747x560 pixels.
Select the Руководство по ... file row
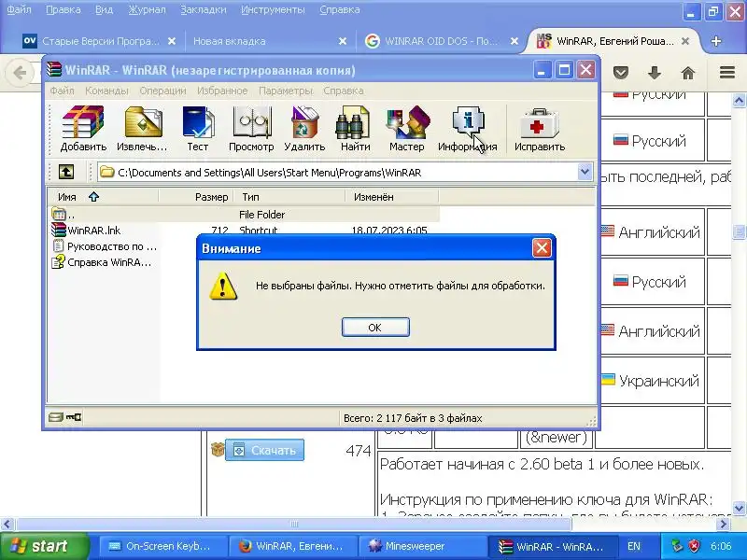105,246
